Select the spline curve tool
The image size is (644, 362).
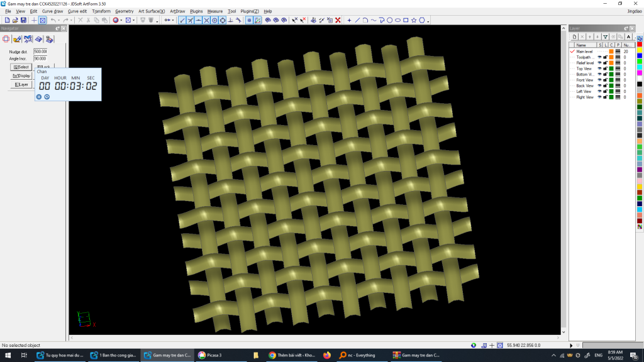point(374,20)
